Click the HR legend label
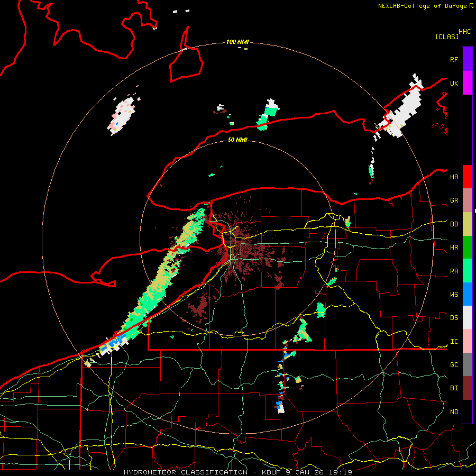Image resolution: width=476 pixels, height=476 pixels. coord(454,248)
